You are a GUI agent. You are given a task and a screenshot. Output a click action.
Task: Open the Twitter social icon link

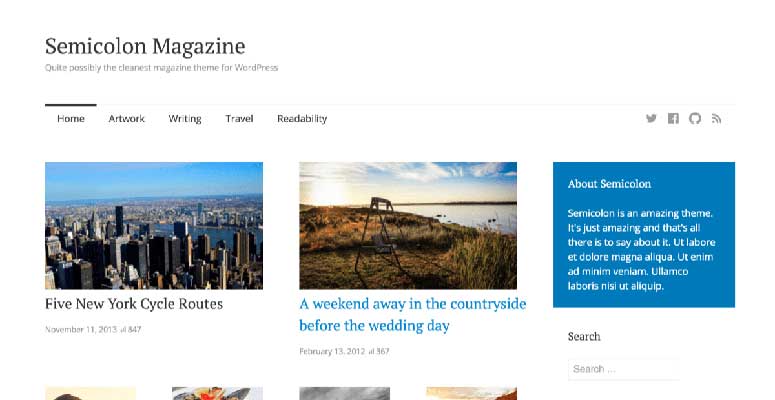click(651, 118)
